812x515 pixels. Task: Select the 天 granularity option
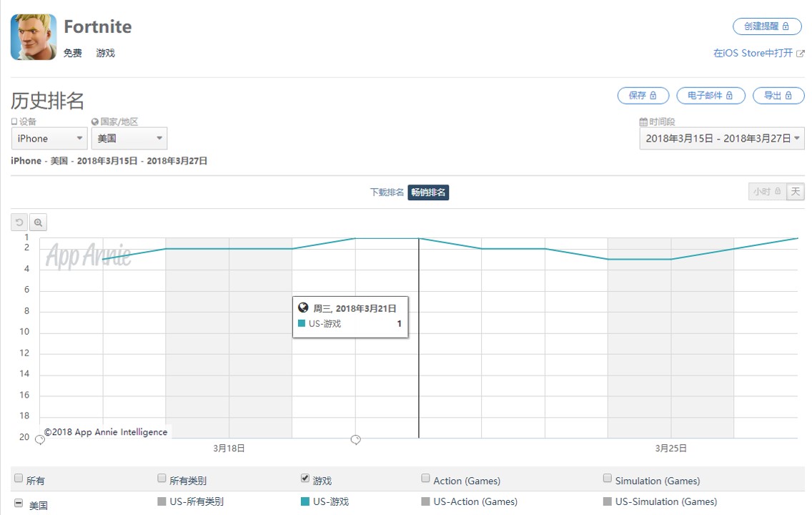point(796,192)
